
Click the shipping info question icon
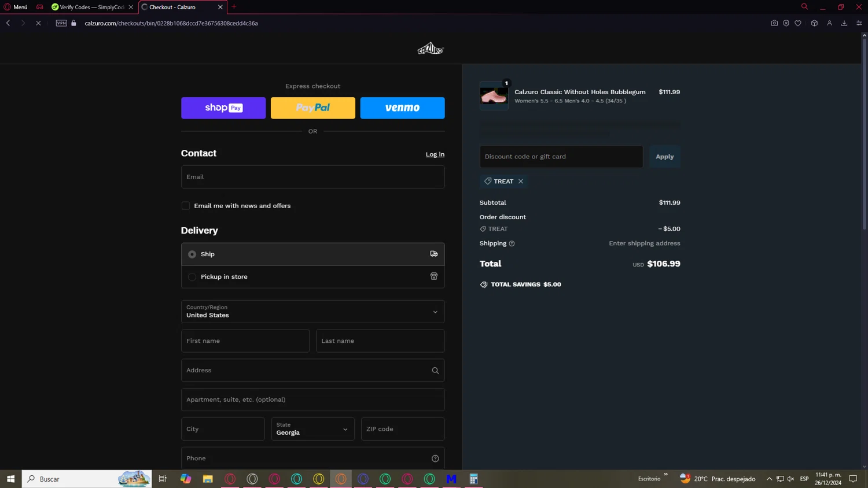[x=512, y=243]
